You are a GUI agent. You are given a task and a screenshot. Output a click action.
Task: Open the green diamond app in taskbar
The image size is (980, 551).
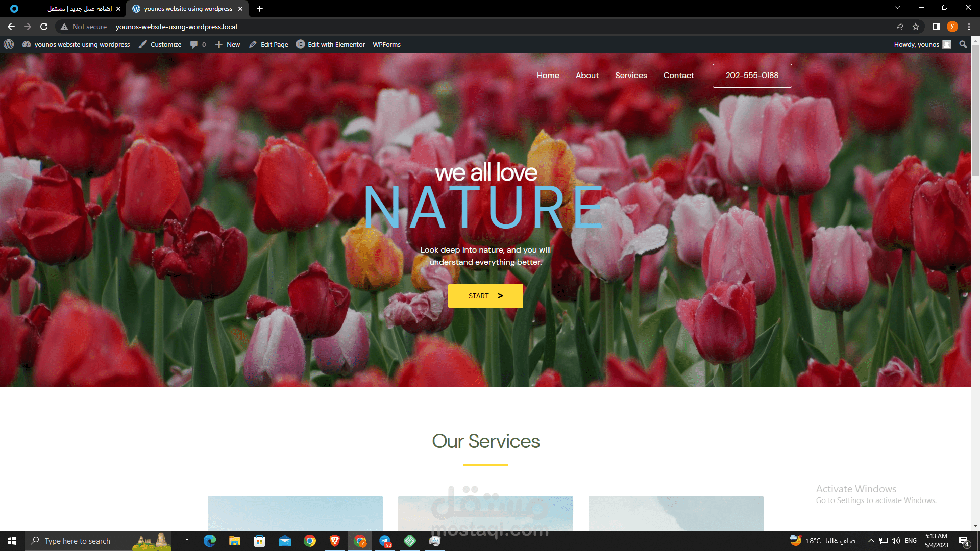(410, 541)
